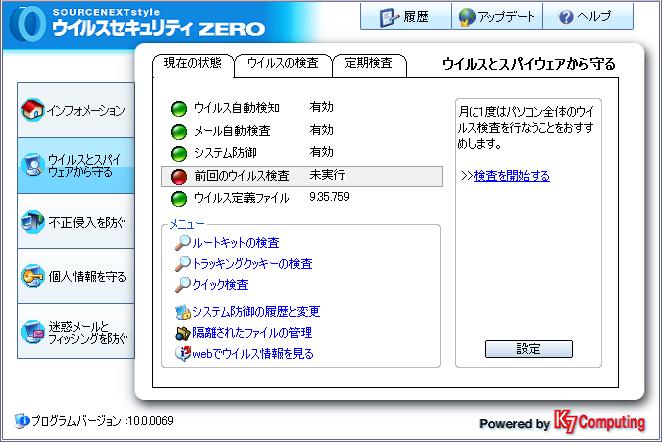Open webでウイルス情報を見る link

[x=253, y=354]
